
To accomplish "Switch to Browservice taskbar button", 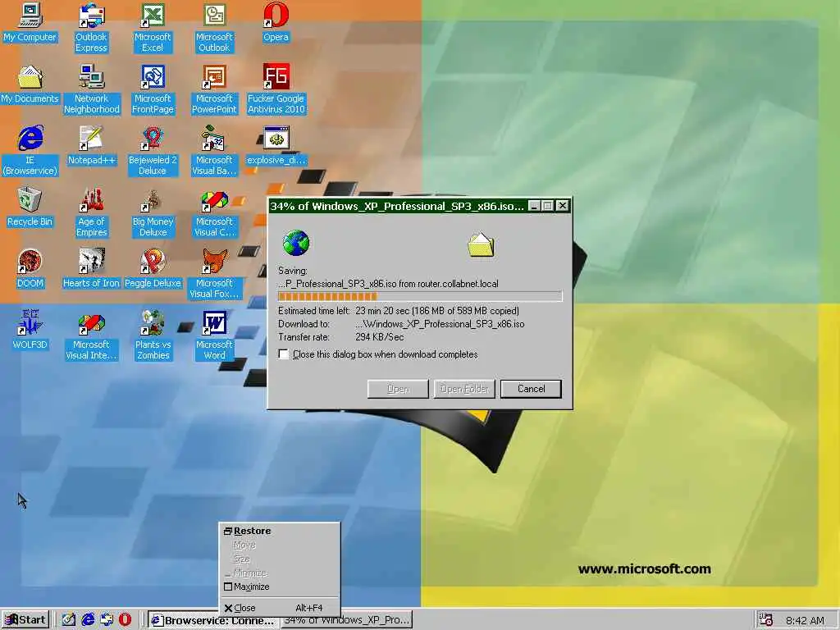I will coord(212,620).
